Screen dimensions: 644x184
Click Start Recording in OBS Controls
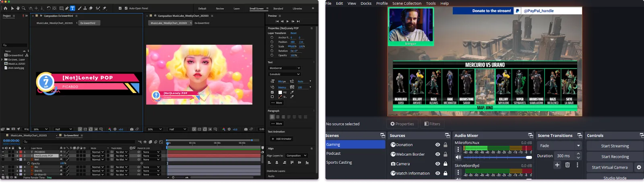pos(615,157)
